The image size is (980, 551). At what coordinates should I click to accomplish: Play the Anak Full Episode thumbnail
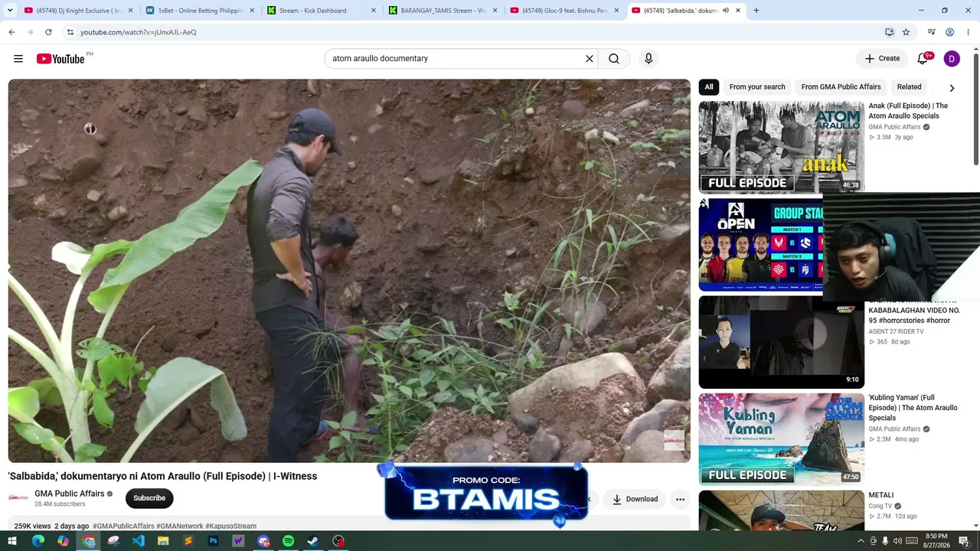point(781,147)
